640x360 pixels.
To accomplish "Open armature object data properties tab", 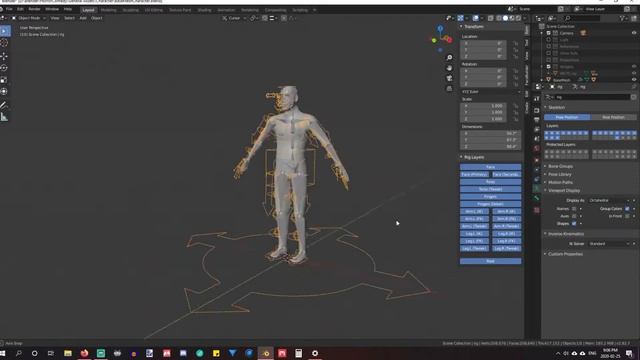I will coord(537,189).
